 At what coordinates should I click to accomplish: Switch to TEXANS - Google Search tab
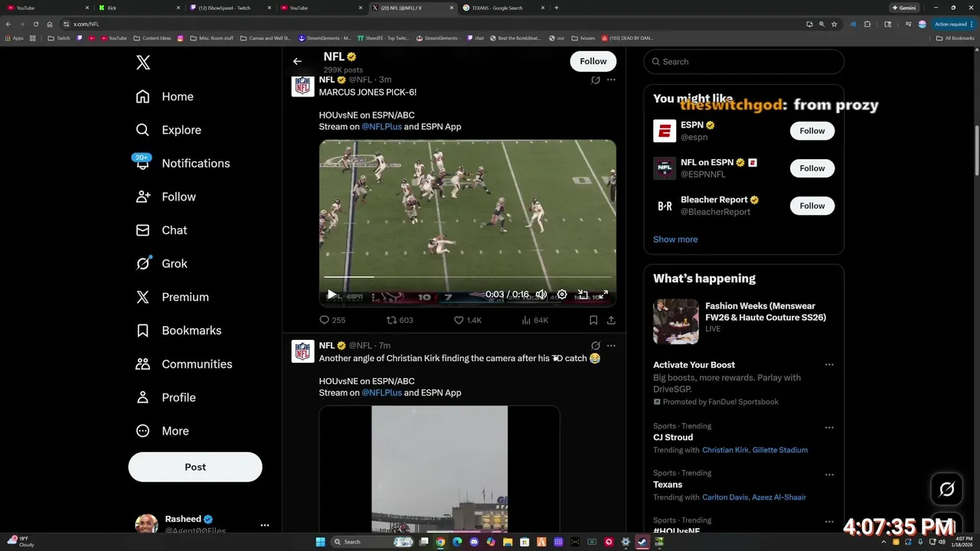(502, 8)
